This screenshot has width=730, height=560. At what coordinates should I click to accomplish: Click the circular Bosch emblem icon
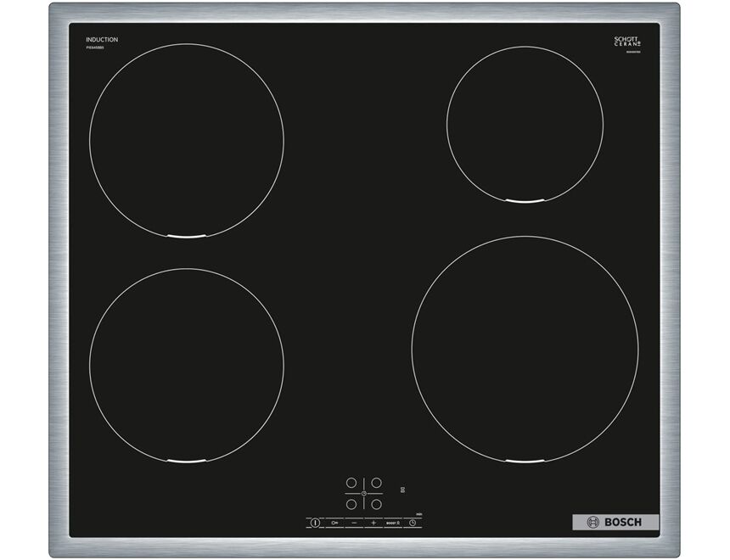click(593, 521)
